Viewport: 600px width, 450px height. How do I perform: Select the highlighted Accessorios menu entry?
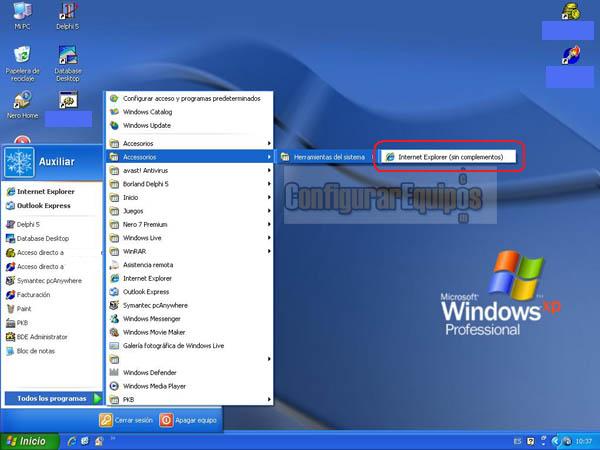[189, 157]
